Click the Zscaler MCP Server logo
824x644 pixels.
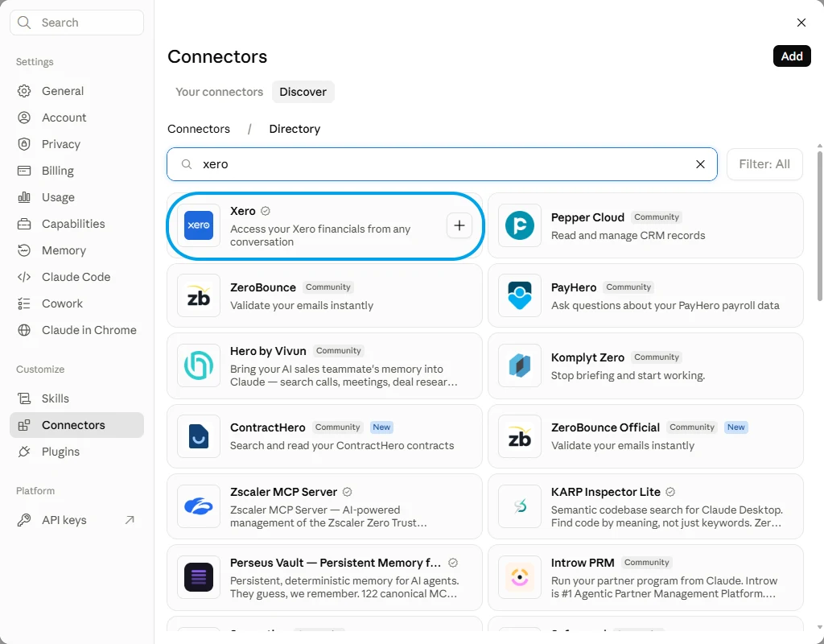point(199,506)
